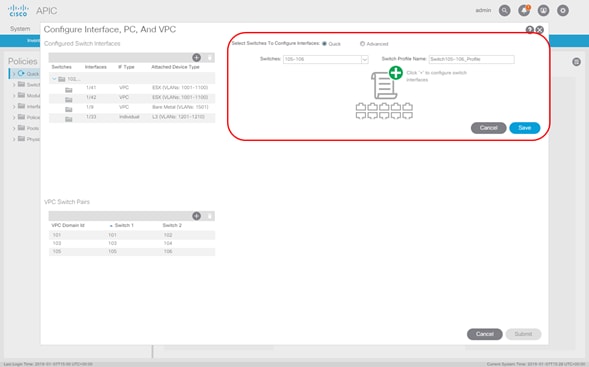Viewport: 589px width, 367px height.
Task: Save the switch profile configuration
Action: (525, 128)
